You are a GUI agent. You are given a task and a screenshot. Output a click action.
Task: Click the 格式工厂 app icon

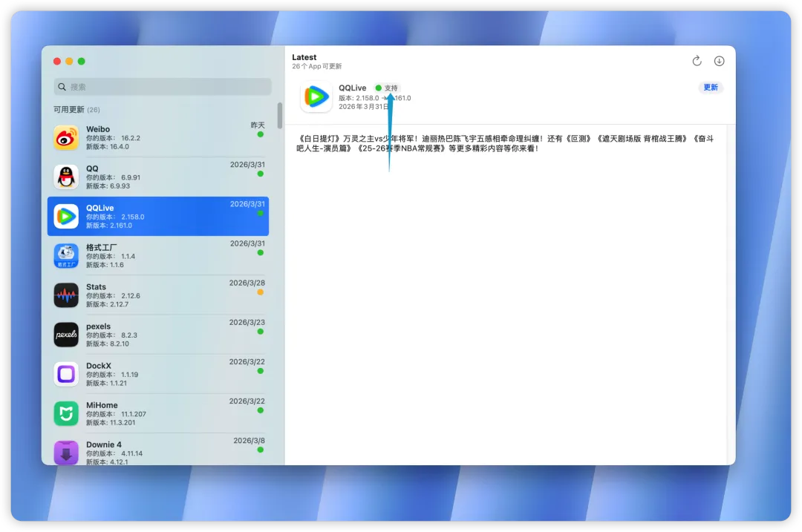[66, 255]
